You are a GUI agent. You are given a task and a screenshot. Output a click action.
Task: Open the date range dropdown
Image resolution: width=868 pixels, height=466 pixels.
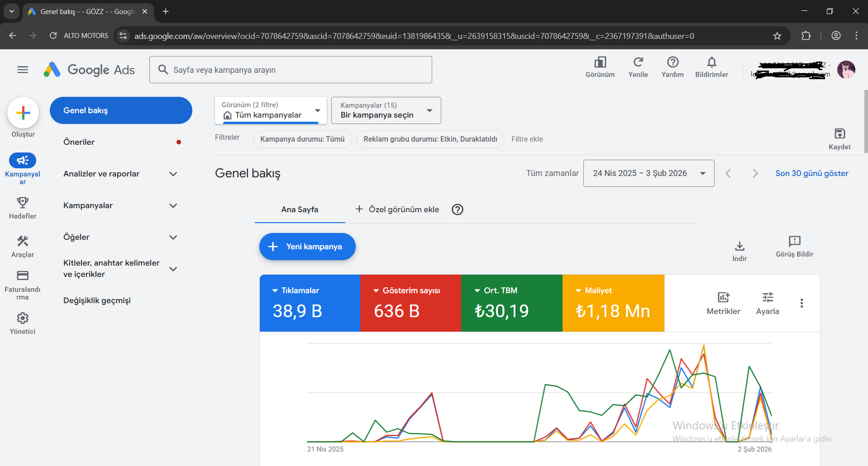[649, 173]
